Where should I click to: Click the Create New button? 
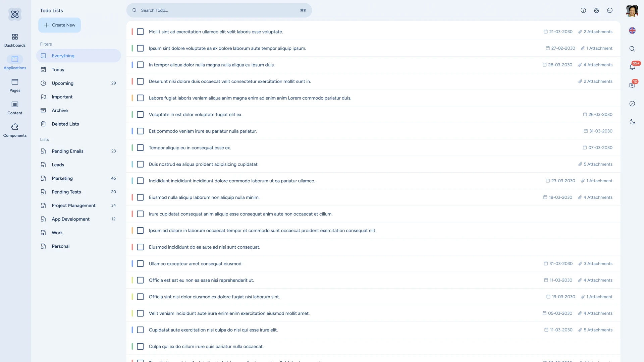coord(59,25)
